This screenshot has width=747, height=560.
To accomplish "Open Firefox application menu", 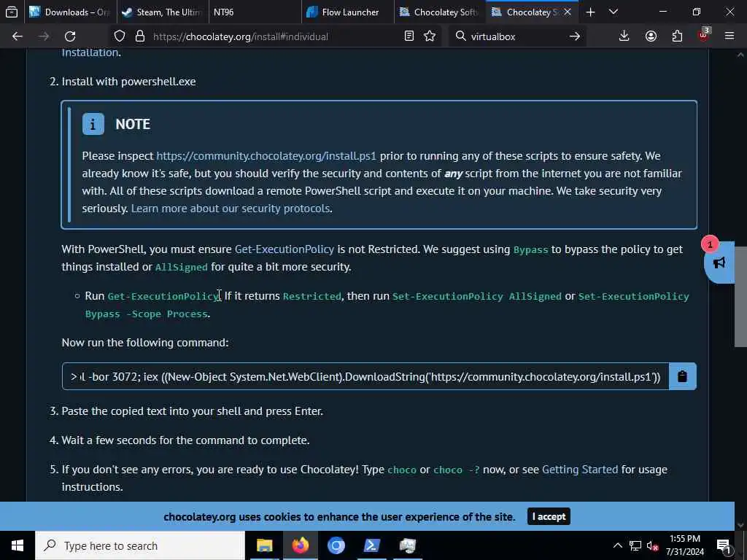I will [x=729, y=36].
